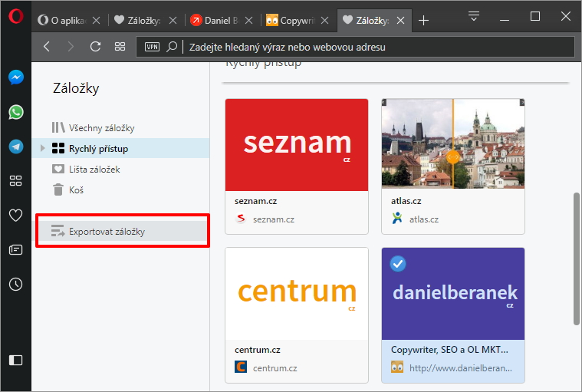Open Telegram in the sidebar
This screenshot has height=392, width=582.
tap(16, 147)
